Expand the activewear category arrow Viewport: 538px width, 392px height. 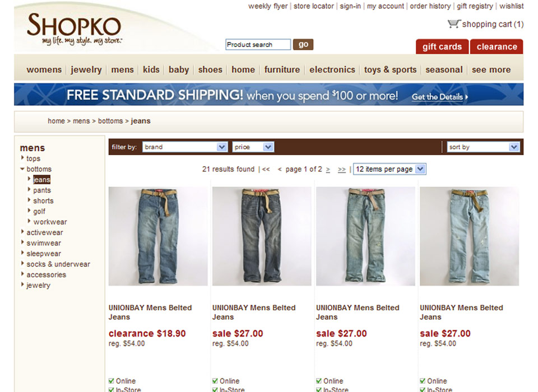(x=22, y=232)
